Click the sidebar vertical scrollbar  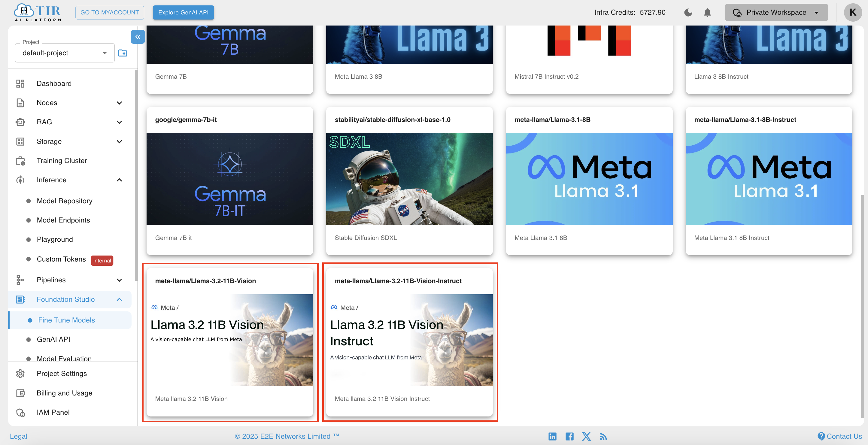click(x=136, y=175)
